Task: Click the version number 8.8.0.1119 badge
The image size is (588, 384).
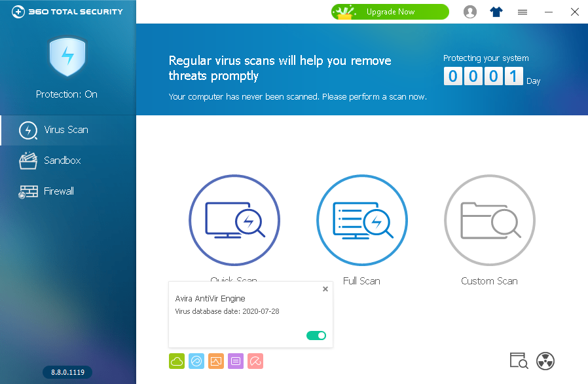Action: coord(67,372)
